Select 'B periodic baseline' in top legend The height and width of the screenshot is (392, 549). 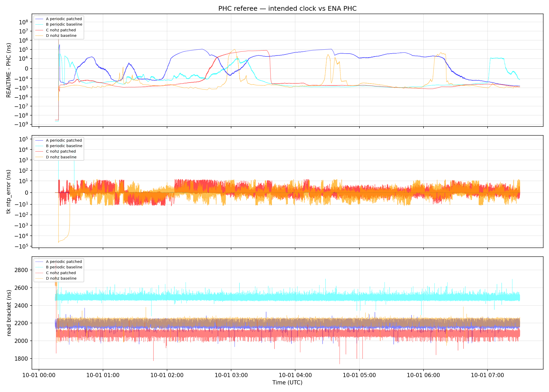pos(64,24)
